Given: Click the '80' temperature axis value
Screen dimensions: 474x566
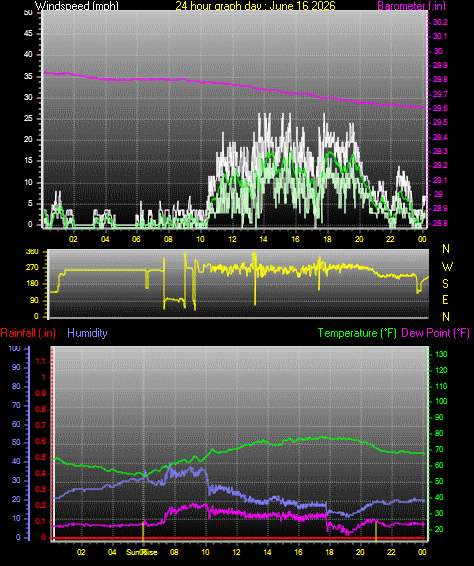Looking at the screenshot, I should [439, 434].
